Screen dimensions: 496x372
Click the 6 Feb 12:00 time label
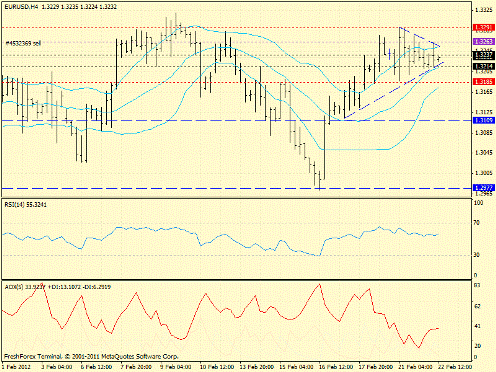click(x=97, y=367)
